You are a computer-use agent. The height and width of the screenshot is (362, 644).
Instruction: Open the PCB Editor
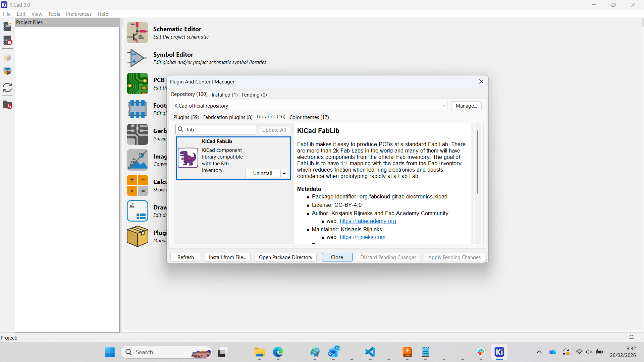138,83
